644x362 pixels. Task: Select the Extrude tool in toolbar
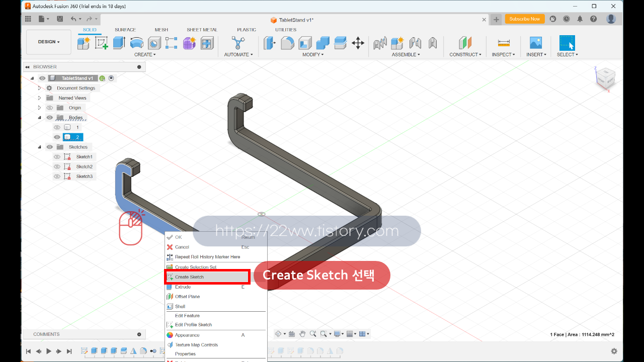pyautogui.click(x=119, y=43)
